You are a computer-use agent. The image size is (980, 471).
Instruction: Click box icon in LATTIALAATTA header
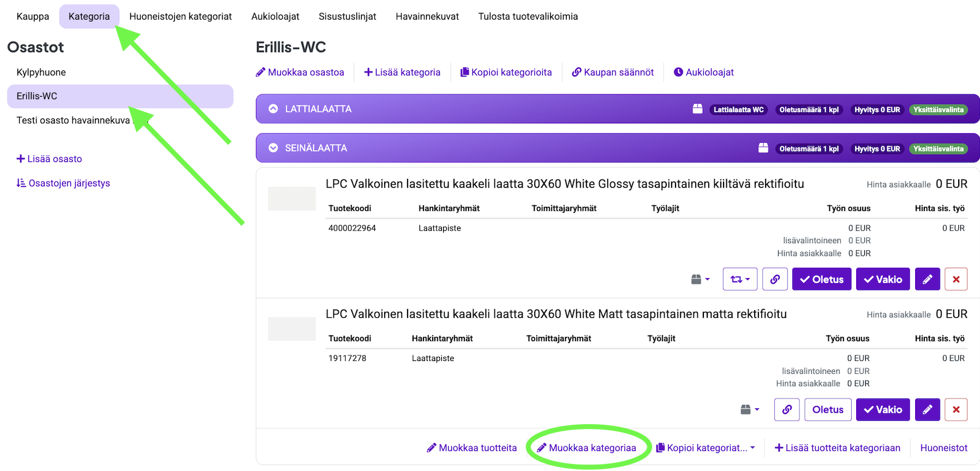tap(697, 109)
